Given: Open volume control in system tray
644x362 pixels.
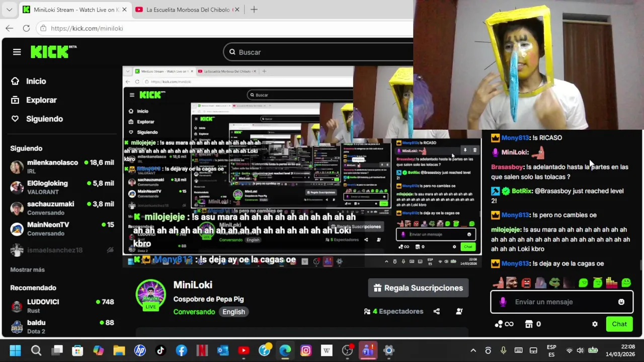Looking at the screenshot, I should pos(580,350).
